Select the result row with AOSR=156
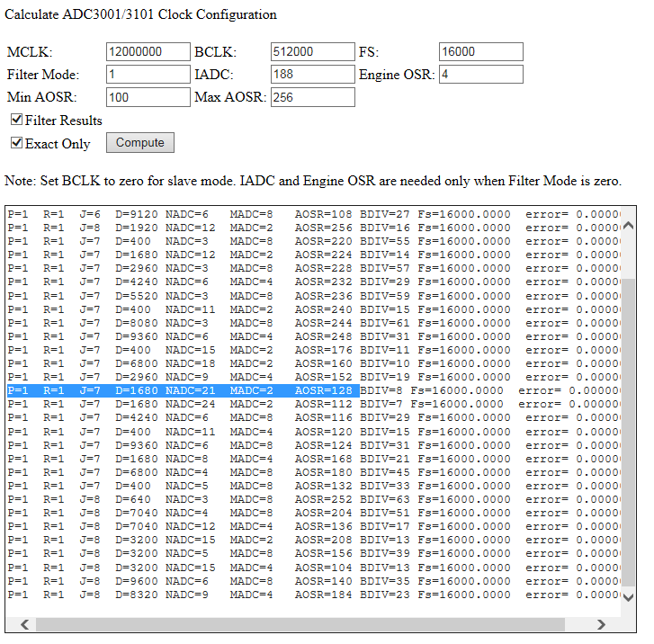 coord(314,553)
